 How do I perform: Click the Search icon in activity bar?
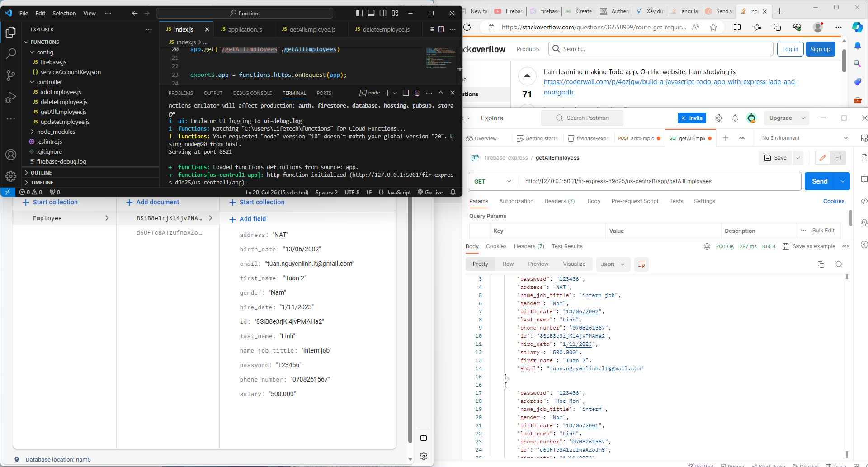11,53
